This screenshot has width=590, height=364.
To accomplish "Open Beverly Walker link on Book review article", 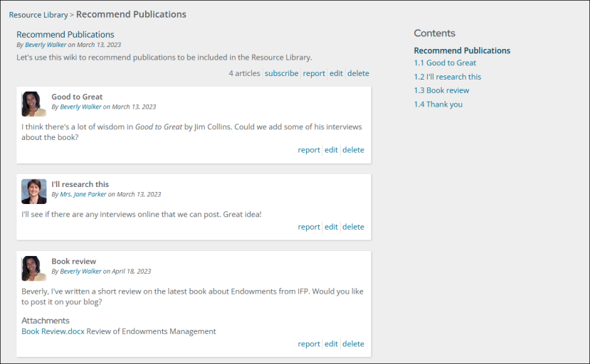I will [x=80, y=272].
